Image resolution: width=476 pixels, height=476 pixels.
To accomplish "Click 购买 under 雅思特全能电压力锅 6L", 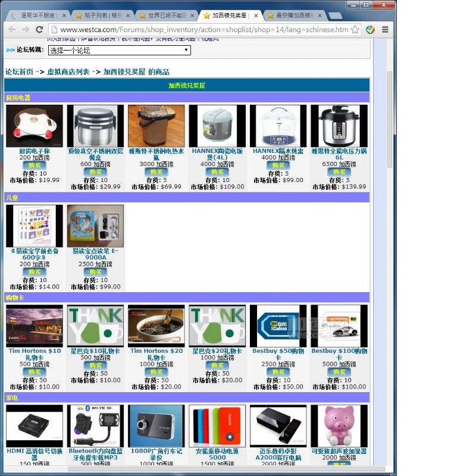I will point(339,172).
